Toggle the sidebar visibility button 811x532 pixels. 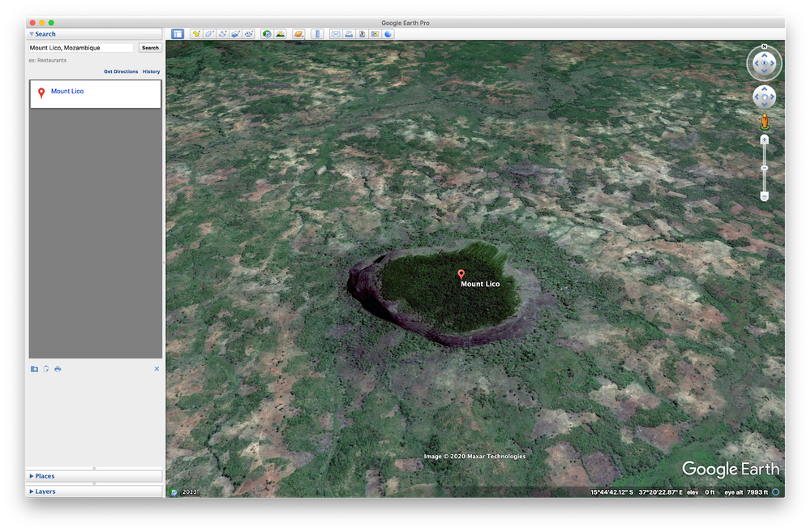click(178, 34)
